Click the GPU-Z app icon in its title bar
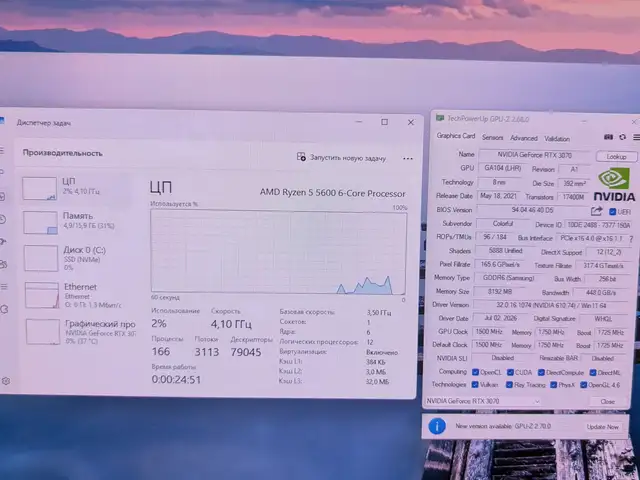The image size is (640, 480). 440,118
